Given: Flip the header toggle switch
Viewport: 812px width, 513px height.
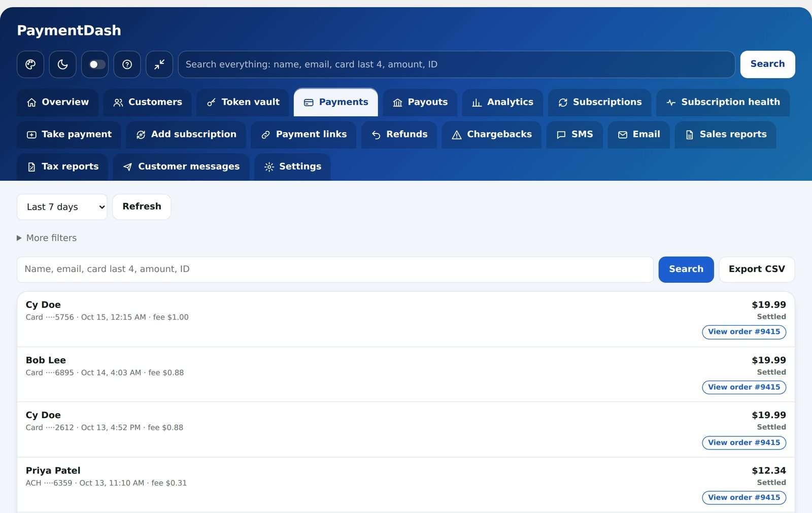Looking at the screenshot, I should 95,64.
